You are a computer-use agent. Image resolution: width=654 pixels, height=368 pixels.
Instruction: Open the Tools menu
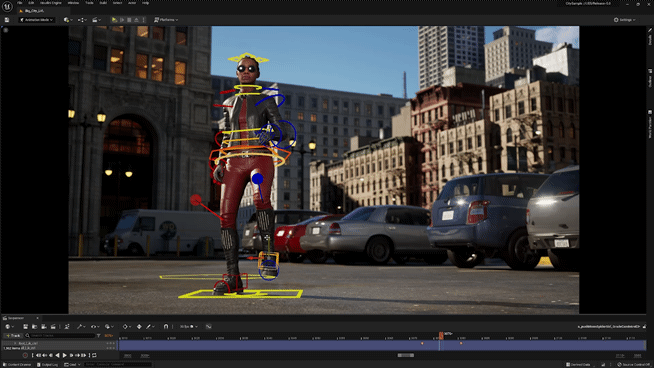point(89,3)
